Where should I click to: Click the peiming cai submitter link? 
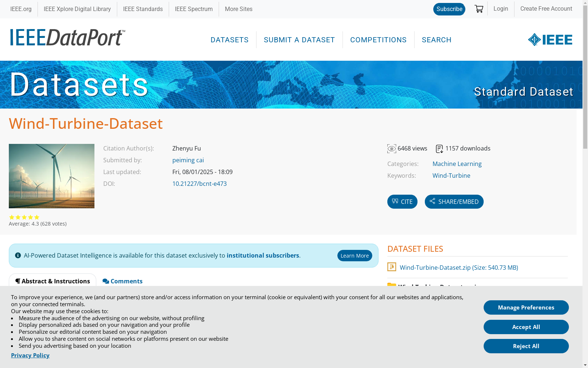tap(188, 160)
